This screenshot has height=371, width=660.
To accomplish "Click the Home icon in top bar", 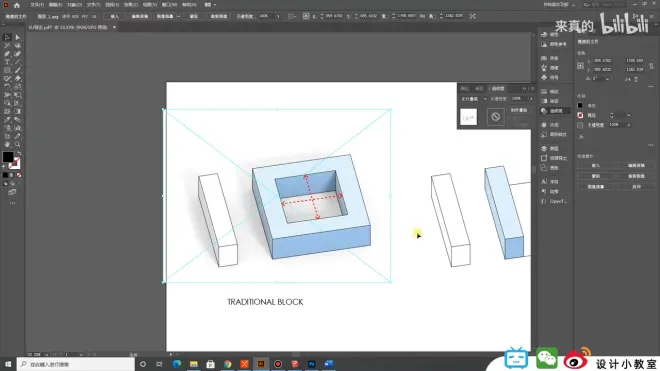I will 17,5.
